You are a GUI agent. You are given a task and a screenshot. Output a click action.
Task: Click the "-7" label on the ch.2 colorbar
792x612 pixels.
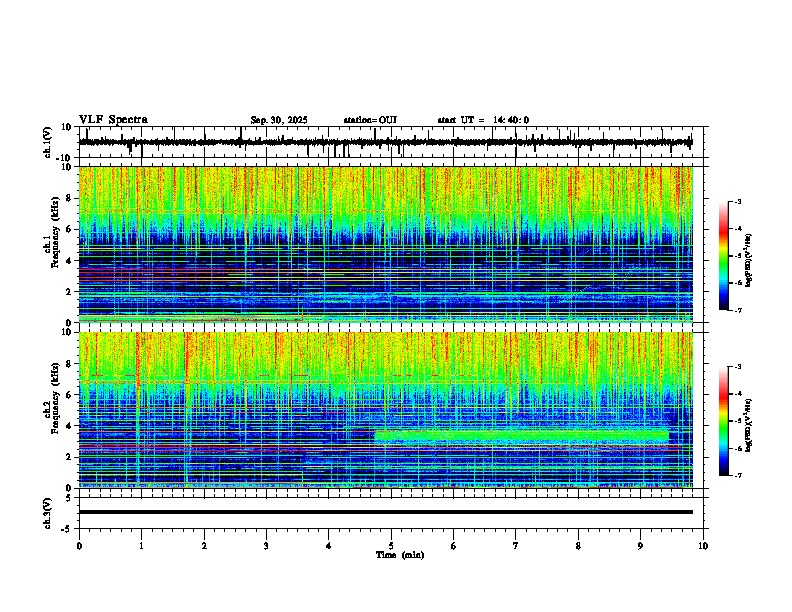click(x=737, y=475)
